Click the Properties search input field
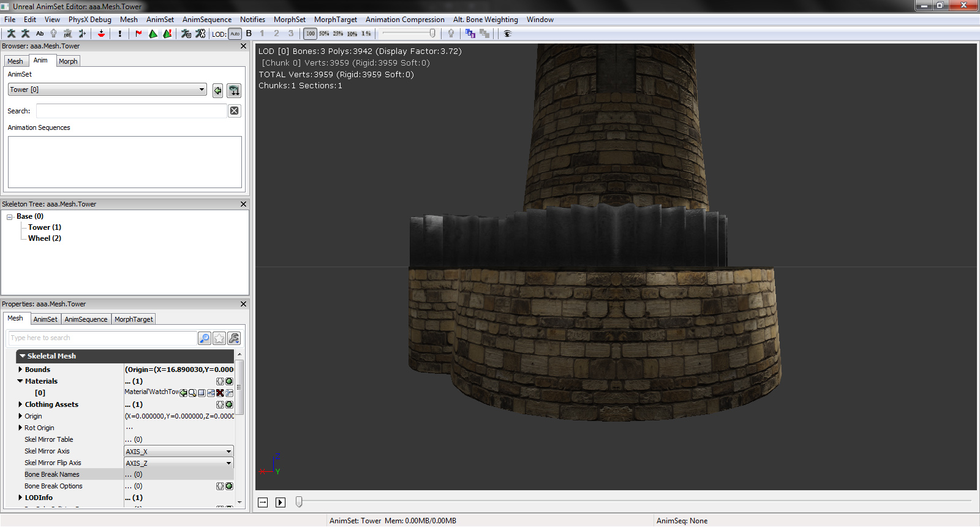 [x=102, y=338]
